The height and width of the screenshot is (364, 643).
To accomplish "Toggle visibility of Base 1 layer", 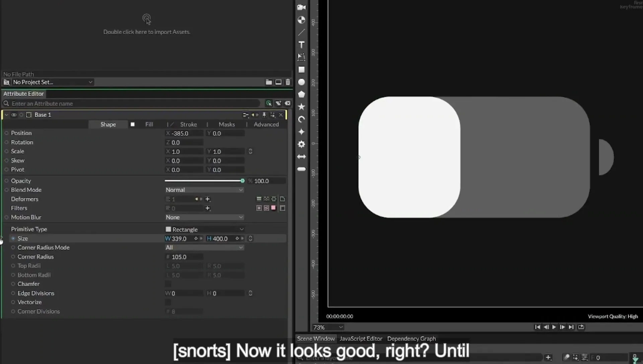I will 14,115.
